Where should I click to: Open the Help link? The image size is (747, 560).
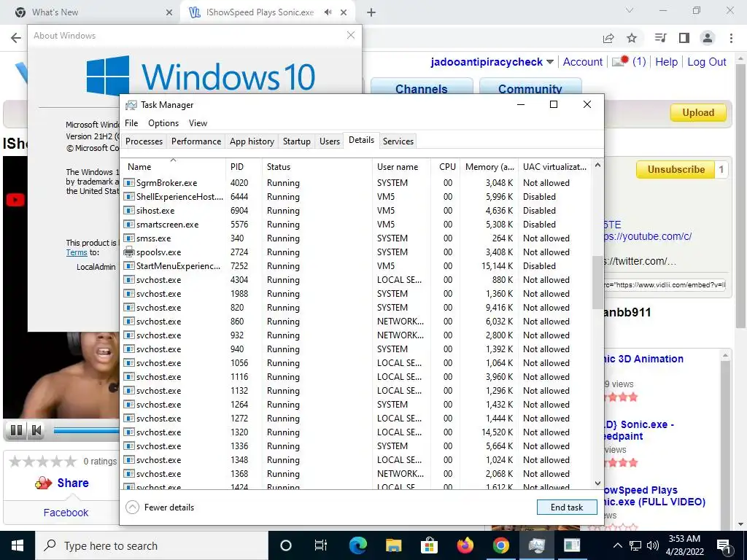point(667,62)
